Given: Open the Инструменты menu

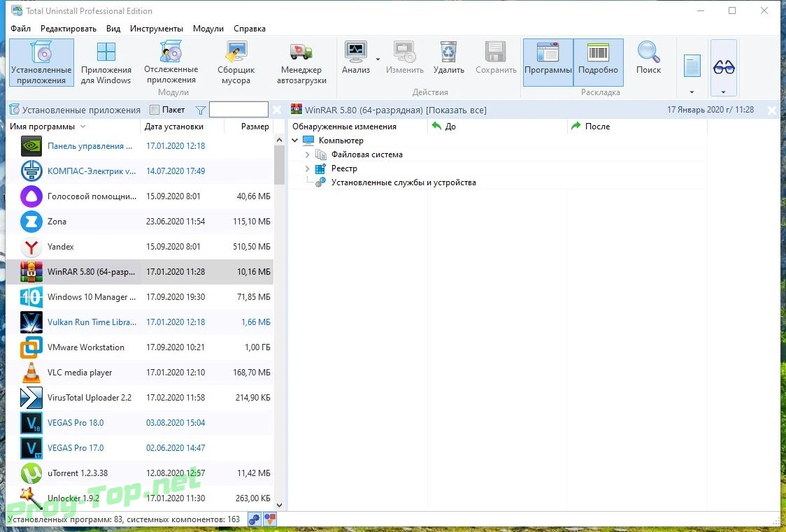Looking at the screenshot, I should click(157, 29).
